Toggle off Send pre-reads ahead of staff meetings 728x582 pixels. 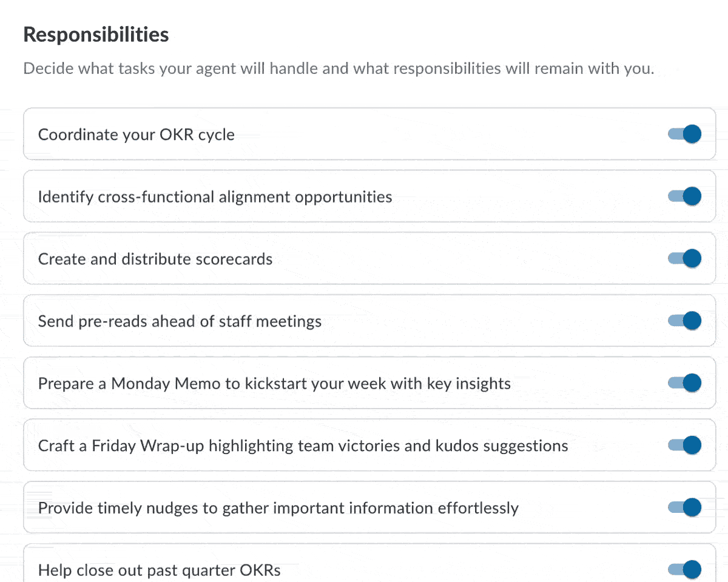684,321
